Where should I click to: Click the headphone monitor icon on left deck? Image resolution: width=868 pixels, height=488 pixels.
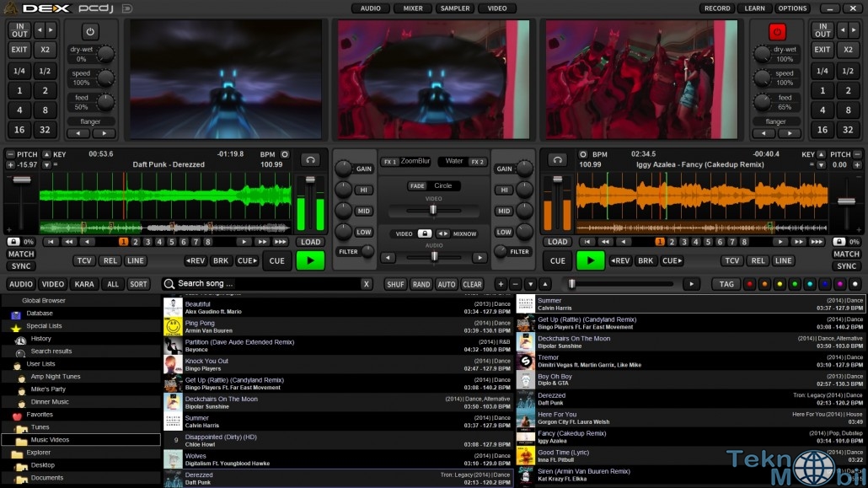tap(311, 159)
